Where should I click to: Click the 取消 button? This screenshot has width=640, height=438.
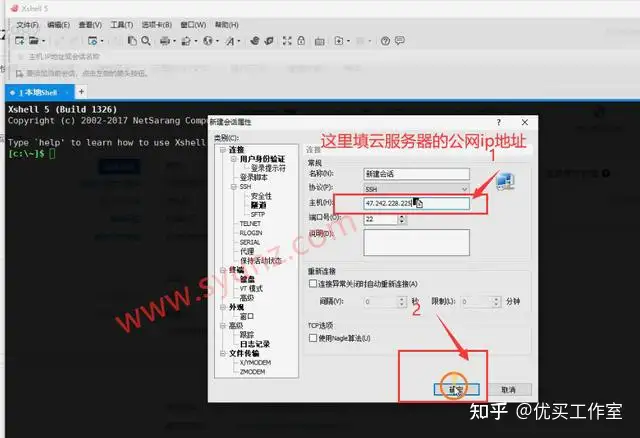[x=509, y=390]
